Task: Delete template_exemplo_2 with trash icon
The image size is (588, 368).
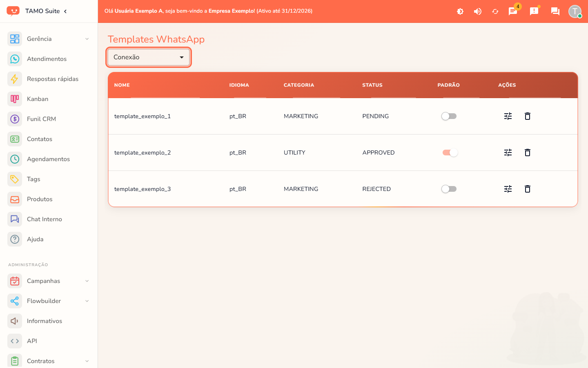Action: pyautogui.click(x=528, y=153)
